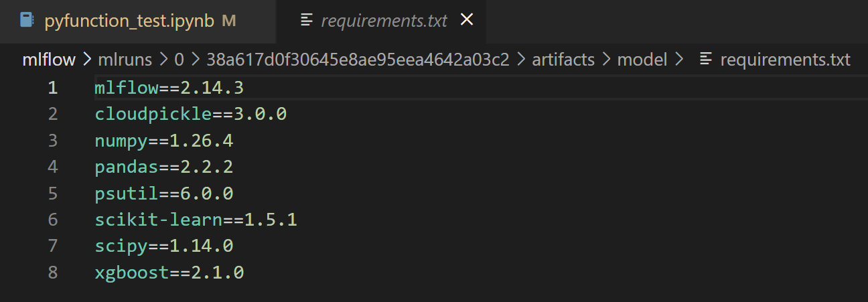This screenshot has height=302, width=868.
Task: Click the run ID 38a617d0f30645e8ae95eea4642a03c2 breadcrumb
Action: [358, 60]
